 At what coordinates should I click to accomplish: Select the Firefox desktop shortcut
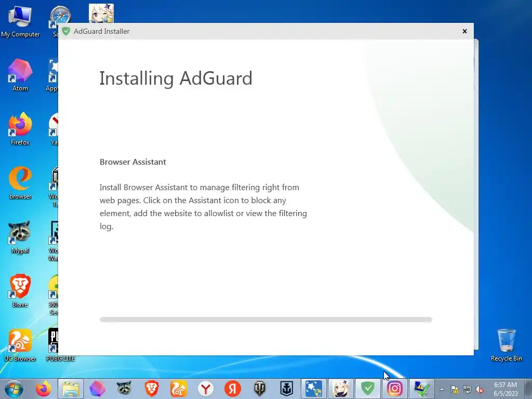[x=20, y=129]
